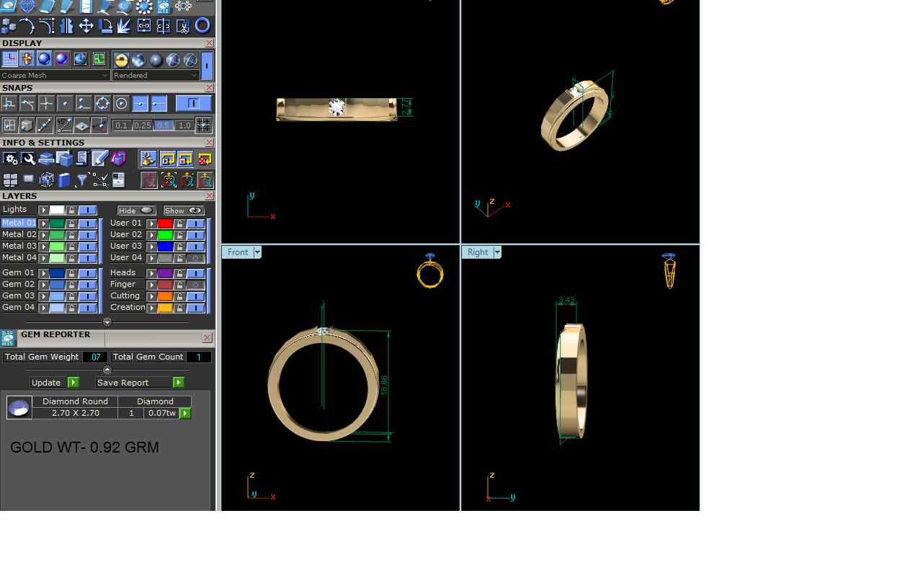Viewport: 918px width, 588px height.
Task: Toggle the large blue snaps master switch
Action: pyautogui.click(x=192, y=104)
